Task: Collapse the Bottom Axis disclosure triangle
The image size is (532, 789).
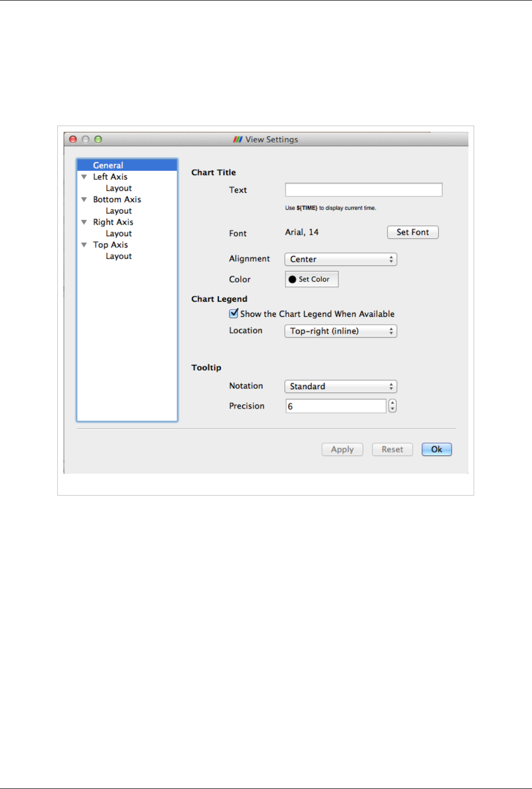Action: click(x=84, y=200)
